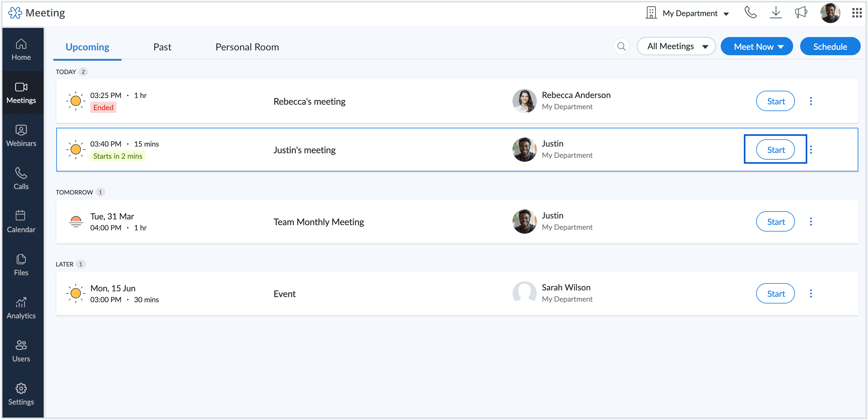Start Justin's meeting
Image resolution: width=868 pixels, height=420 pixels.
pyautogui.click(x=775, y=149)
